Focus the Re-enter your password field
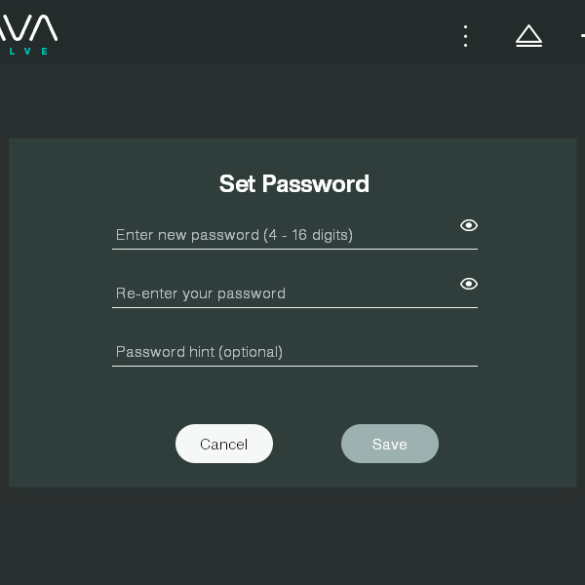The image size is (585, 585). [x=295, y=294]
